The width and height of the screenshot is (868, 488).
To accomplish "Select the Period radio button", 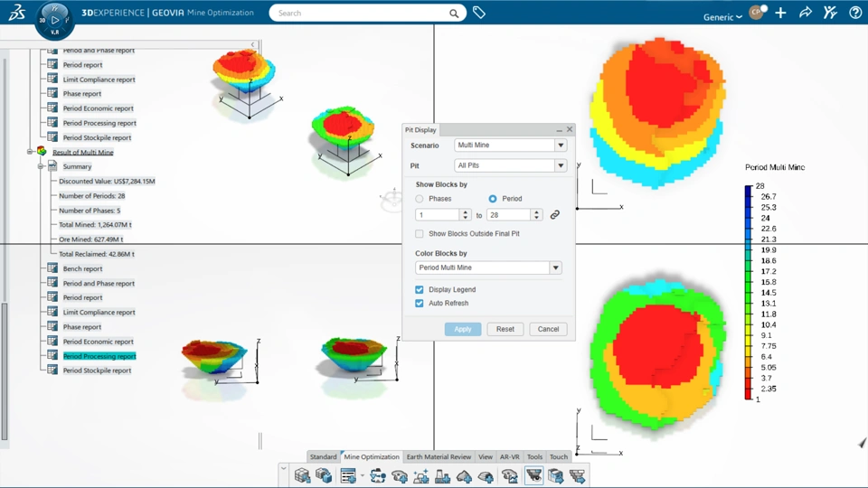I will click(x=493, y=199).
